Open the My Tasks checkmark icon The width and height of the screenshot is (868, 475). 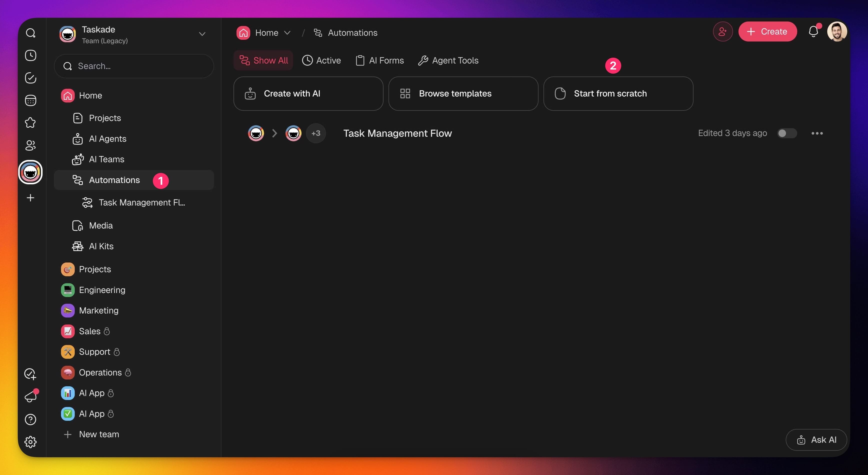pyautogui.click(x=31, y=78)
